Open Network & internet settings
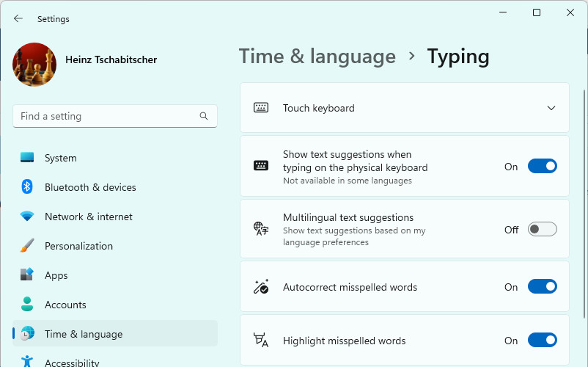The image size is (588, 367). click(x=115, y=217)
